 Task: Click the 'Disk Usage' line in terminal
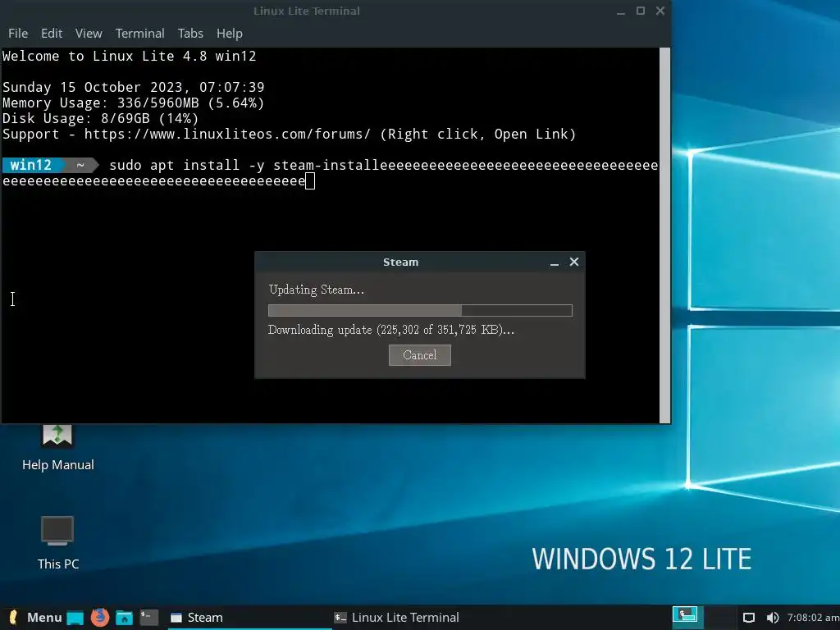(x=101, y=118)
